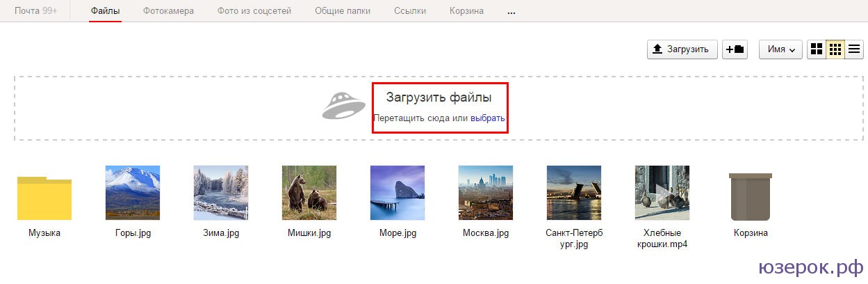Click the выбрать link to choose files

(487, 118)
